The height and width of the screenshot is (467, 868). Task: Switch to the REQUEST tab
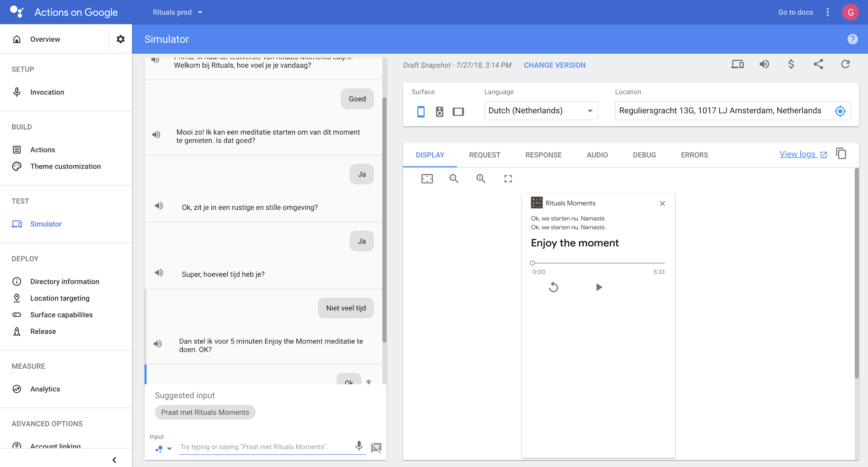[485, 155]
